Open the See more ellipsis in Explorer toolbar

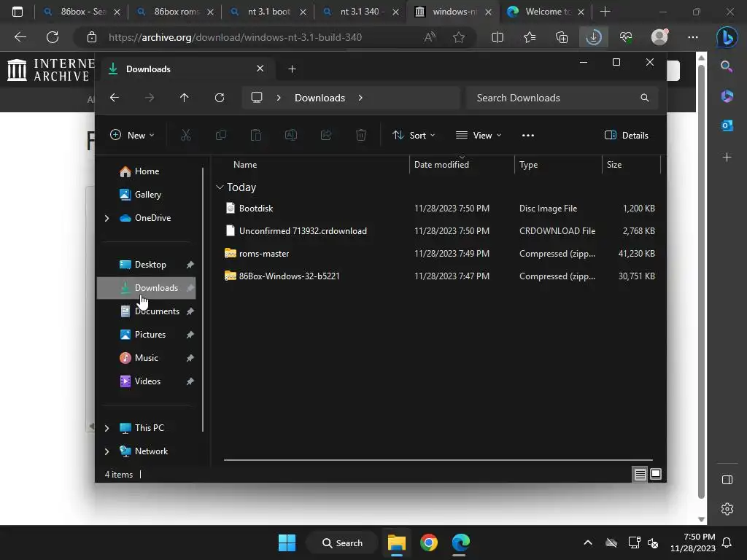tap(528, 135)
